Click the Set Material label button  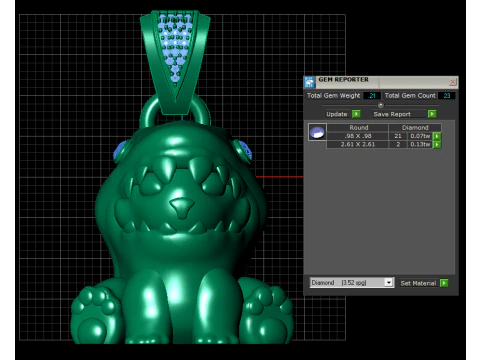click(418, 283)
